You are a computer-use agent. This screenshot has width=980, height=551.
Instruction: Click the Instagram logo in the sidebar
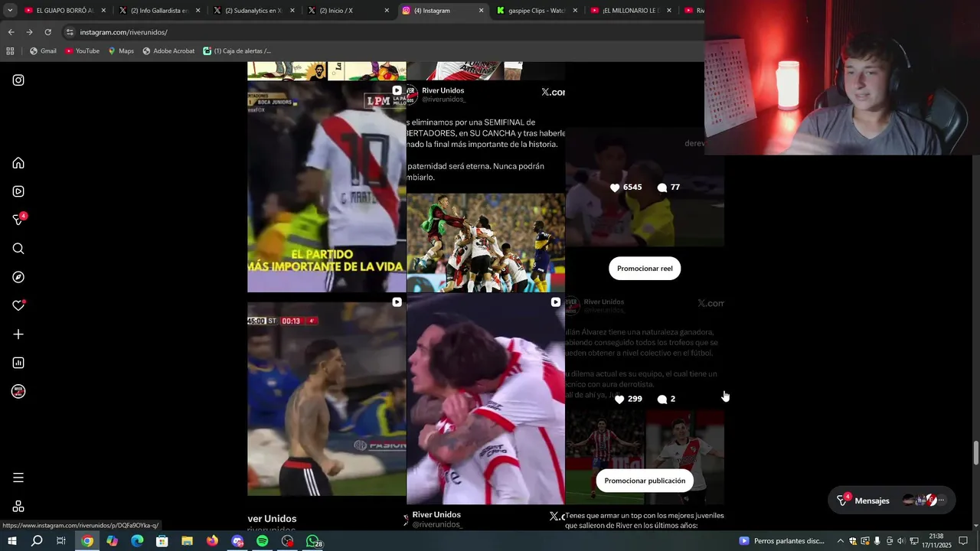pos(18,80)
